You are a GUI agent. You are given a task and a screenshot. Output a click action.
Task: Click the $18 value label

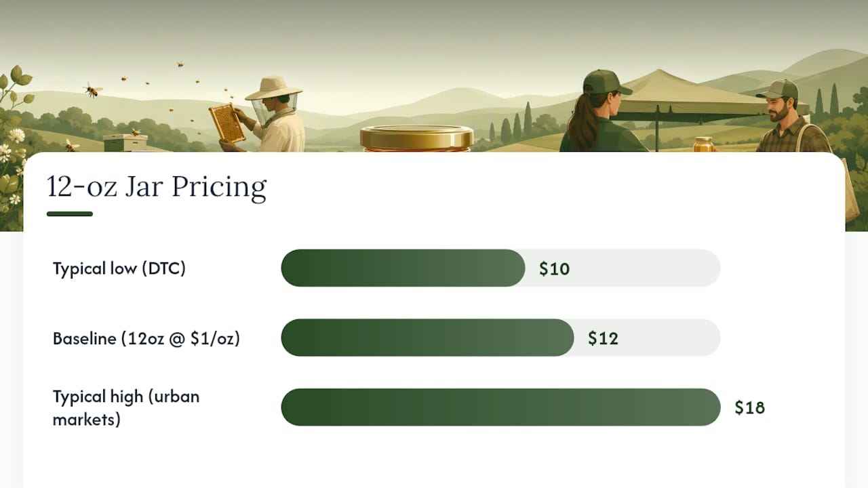click(750, 407)
